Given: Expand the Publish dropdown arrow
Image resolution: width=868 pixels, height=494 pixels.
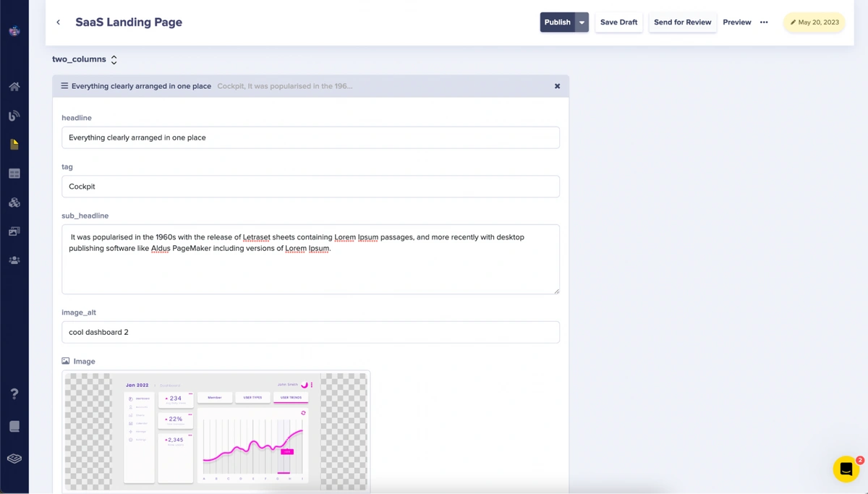Looking at the screenshot, I should tap(582, 22).
